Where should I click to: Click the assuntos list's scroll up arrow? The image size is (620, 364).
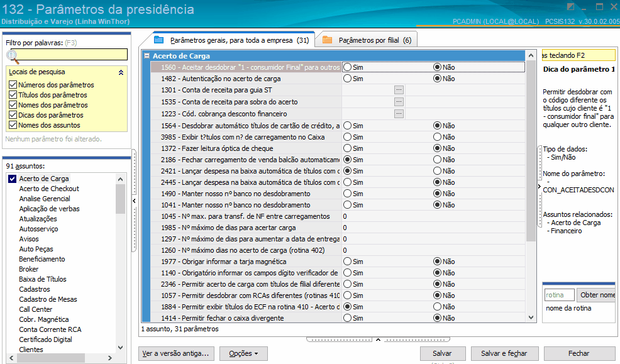[x=120, y=179]
